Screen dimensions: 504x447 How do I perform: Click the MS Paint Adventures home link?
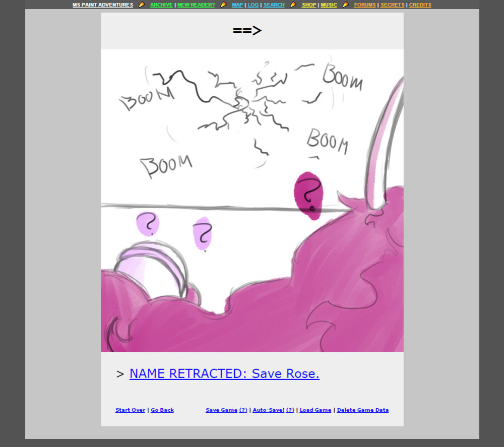point(102,5)
